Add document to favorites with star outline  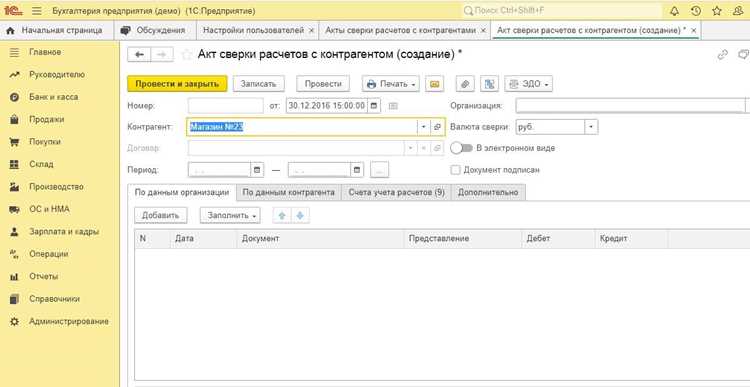coord(186,55)
